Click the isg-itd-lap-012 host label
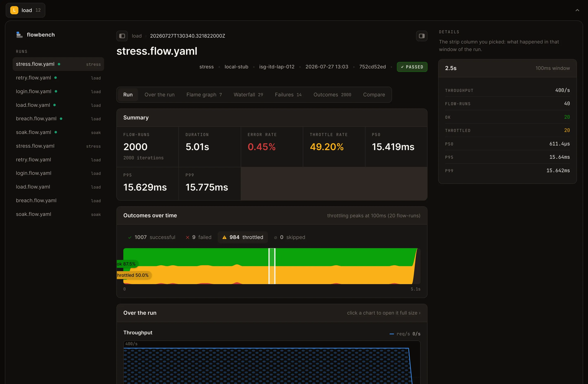Viewport: 588px width, 384px height. point(277,67)
